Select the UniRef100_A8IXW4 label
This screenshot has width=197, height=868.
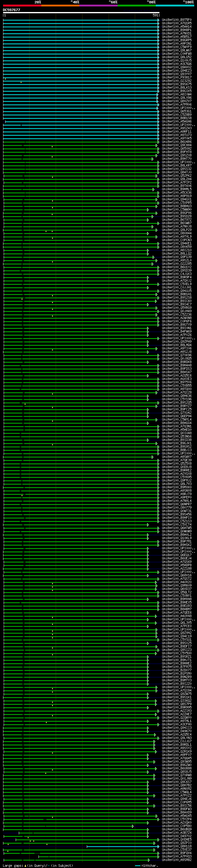pyautogui.click(x=177, y=94)
